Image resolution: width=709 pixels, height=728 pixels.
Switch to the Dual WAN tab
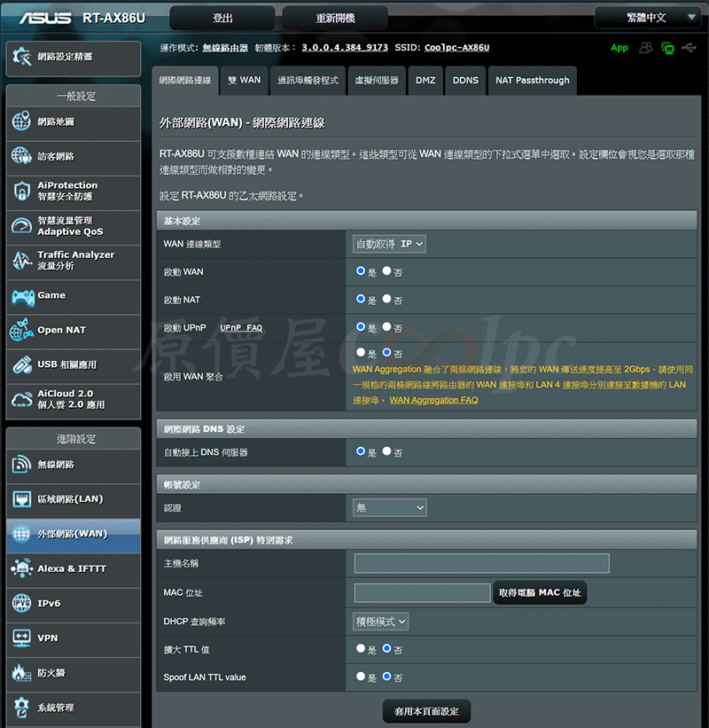pyautogui.click(x=244, y=81)
